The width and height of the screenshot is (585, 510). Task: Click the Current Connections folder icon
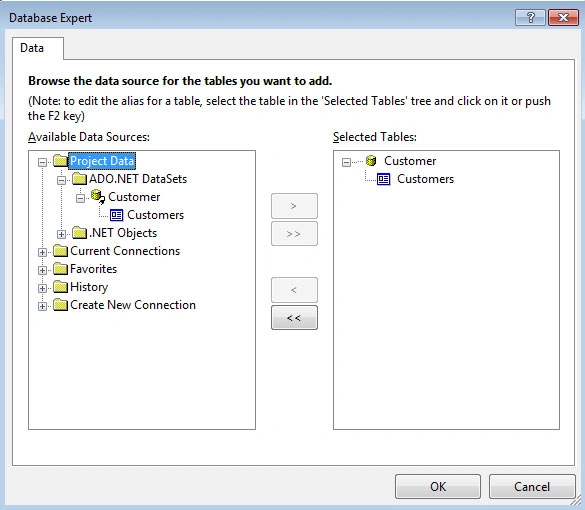[x=60, y=251]
